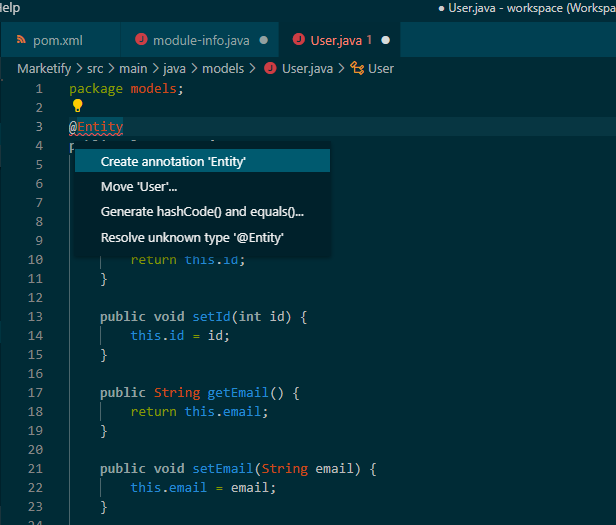Click line number 17 in gutter
This screenshot has width=616, height=525.
[x=35, y=393]
